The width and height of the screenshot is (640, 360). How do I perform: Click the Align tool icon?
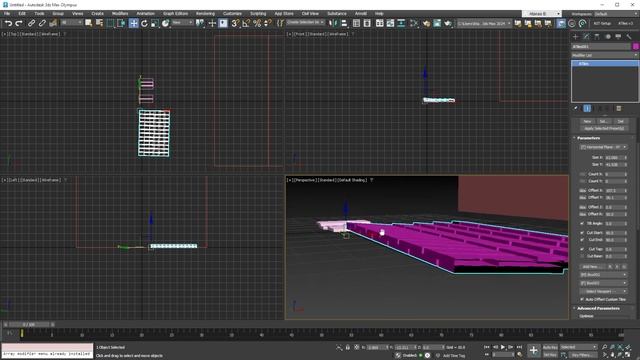[344, 23]
